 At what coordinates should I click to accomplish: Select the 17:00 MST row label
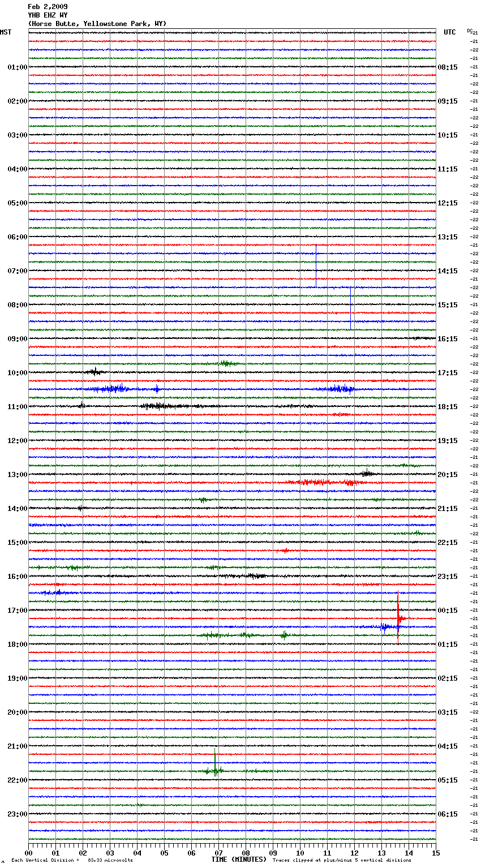click(18, 611)
